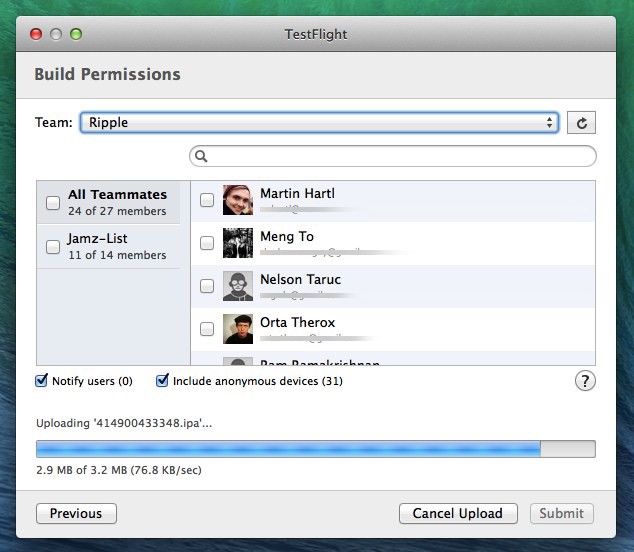Click the name Meng To
Viewport: 634px width, 552px height.
(287, 237)
